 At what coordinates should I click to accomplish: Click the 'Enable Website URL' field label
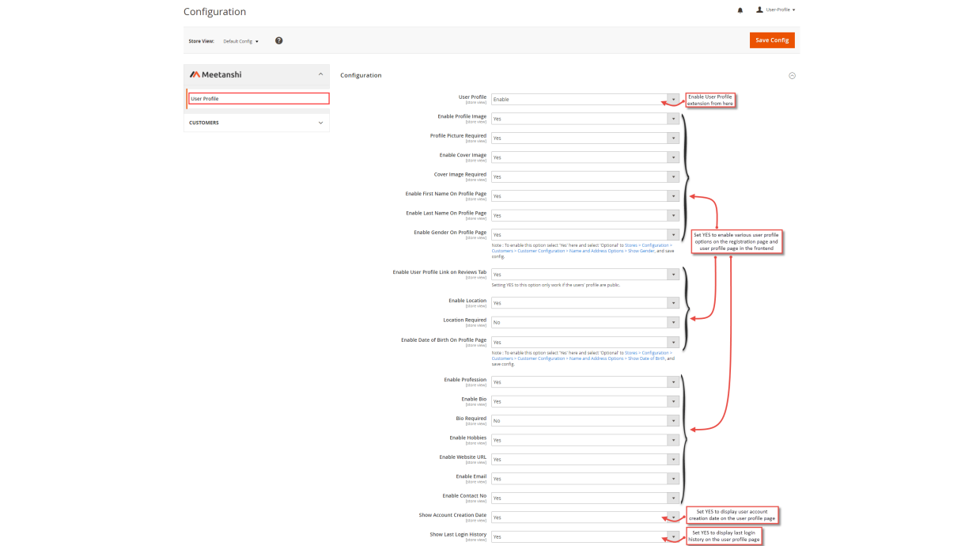coord(464,457)
